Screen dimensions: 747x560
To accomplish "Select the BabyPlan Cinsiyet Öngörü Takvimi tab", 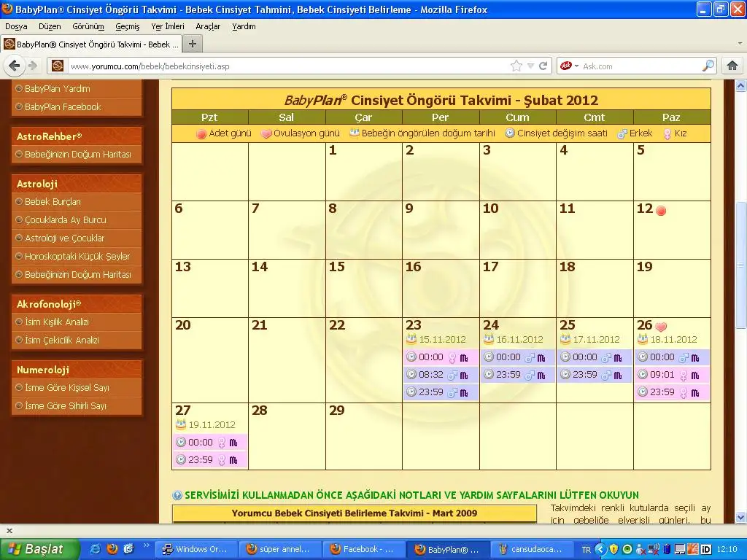I will (x=91, y=44).
